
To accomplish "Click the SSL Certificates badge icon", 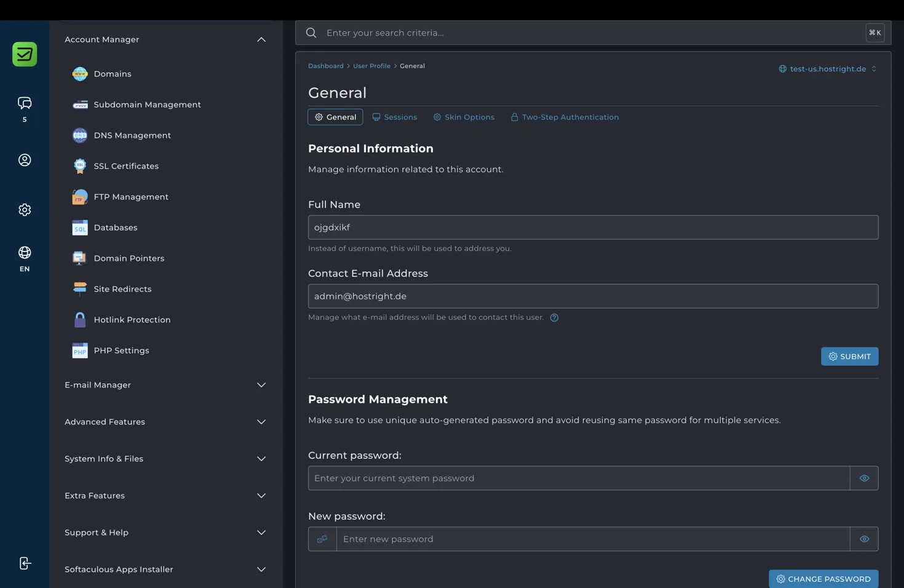I will (80, 166).
